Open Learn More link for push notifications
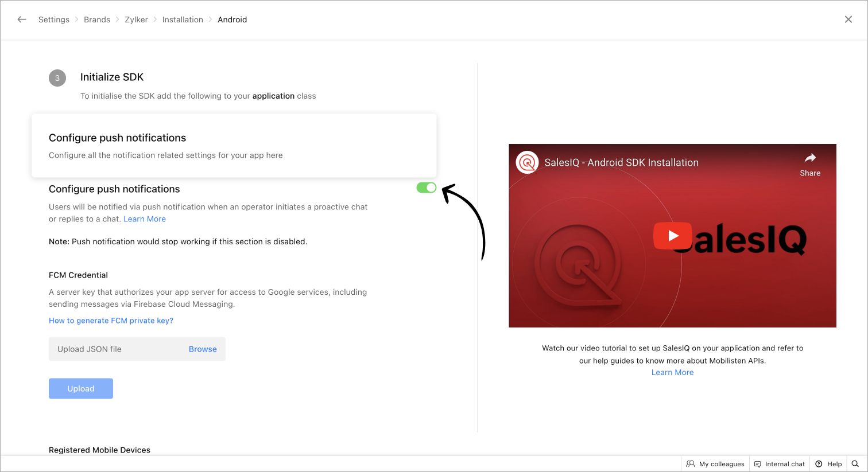Image resolution: width=868 pixels, height=472 pixels. click(145, 219)
